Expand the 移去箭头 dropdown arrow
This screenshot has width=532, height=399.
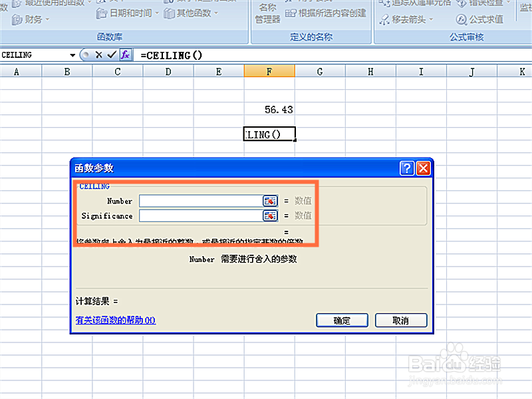click(431, 20)
